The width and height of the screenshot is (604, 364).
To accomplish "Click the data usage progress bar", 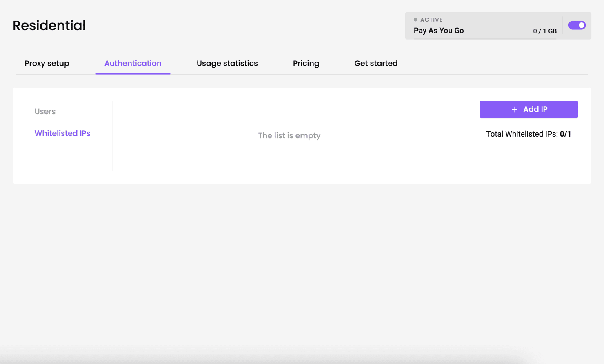I will coord(485,39).
